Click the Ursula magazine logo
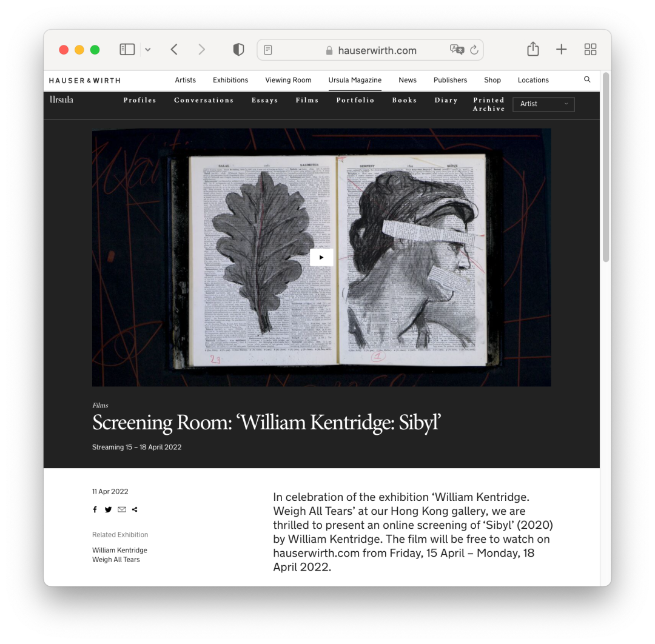This screenshot has width=655, height=644. pyautogui.click(x=61, y=100)
